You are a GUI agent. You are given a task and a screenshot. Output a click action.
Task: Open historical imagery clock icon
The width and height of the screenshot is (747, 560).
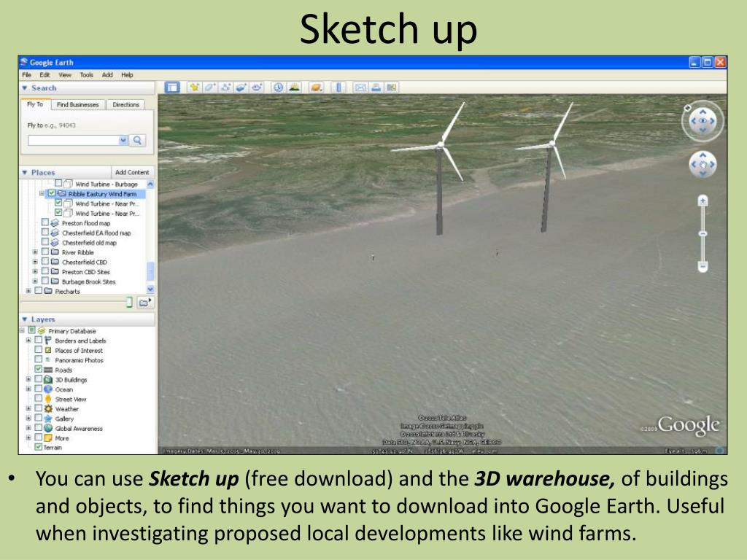[x=278, y=87]
